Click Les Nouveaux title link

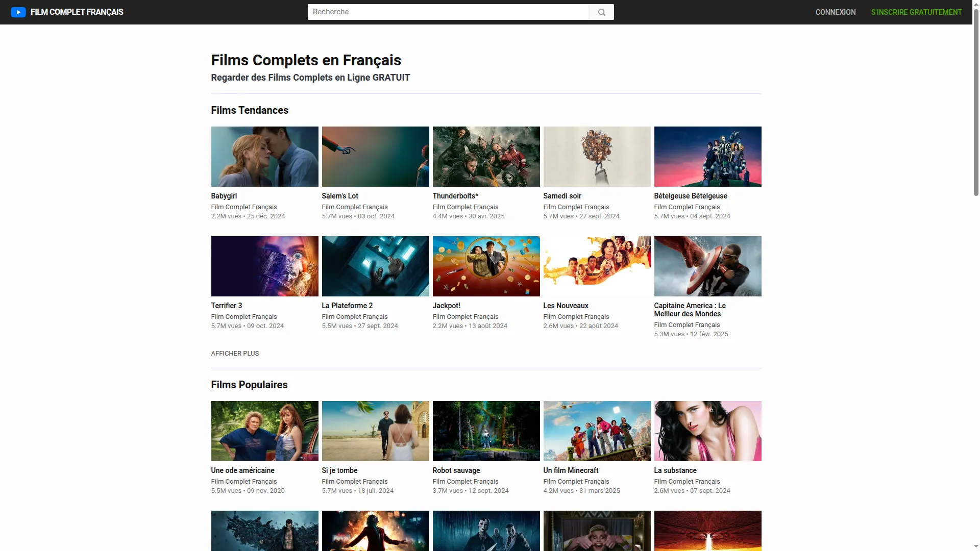566,306
